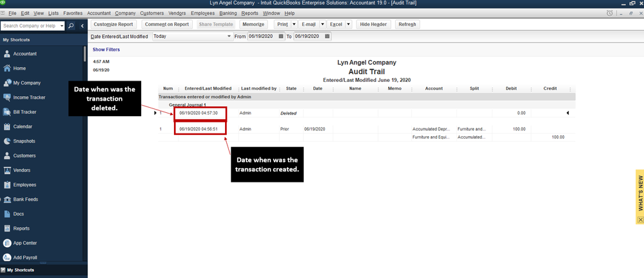Image resolution: width=644 pixels, height=278 pixels.
Task: Open the Edit menu
Action: pyautogui.click(x=25, y=14)
